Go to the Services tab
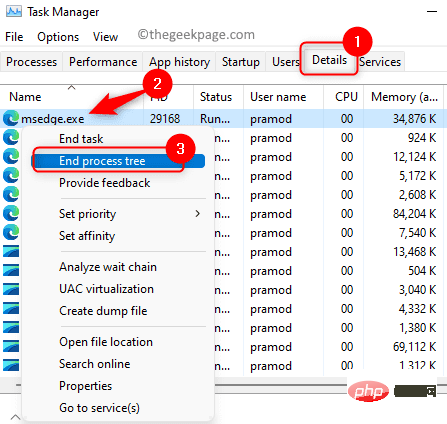 [380, 62]
